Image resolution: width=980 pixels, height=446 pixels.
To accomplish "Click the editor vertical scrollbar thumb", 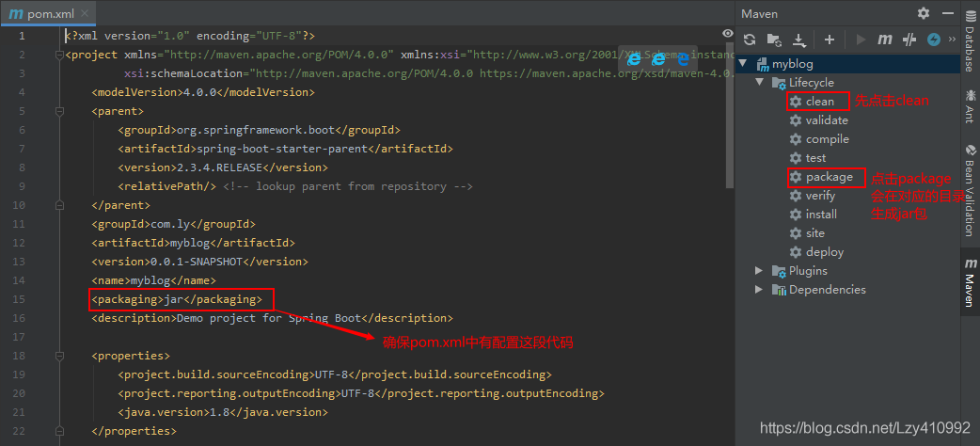I will 730,116.
